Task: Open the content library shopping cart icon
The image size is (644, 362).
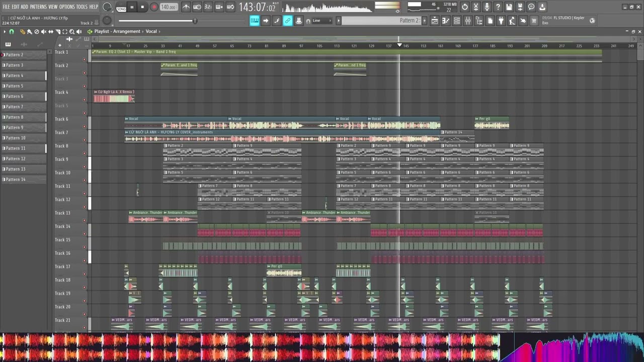Action: click(x=534, y=21)
